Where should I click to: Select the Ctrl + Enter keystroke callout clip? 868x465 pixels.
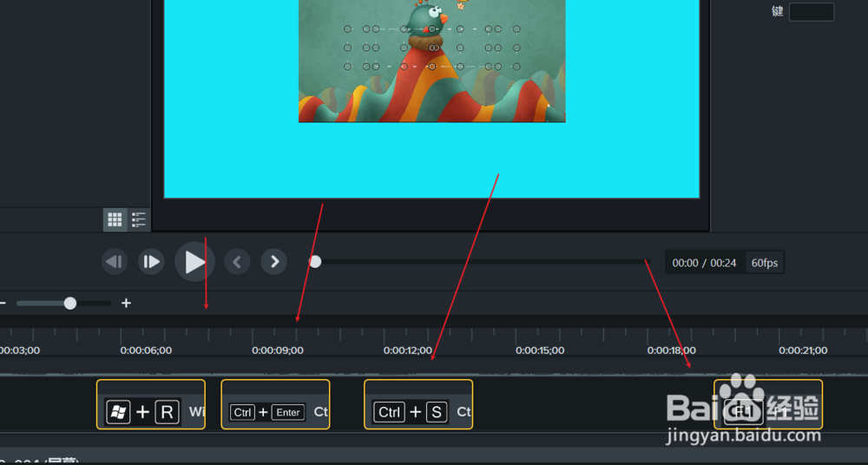coord(275,404)
